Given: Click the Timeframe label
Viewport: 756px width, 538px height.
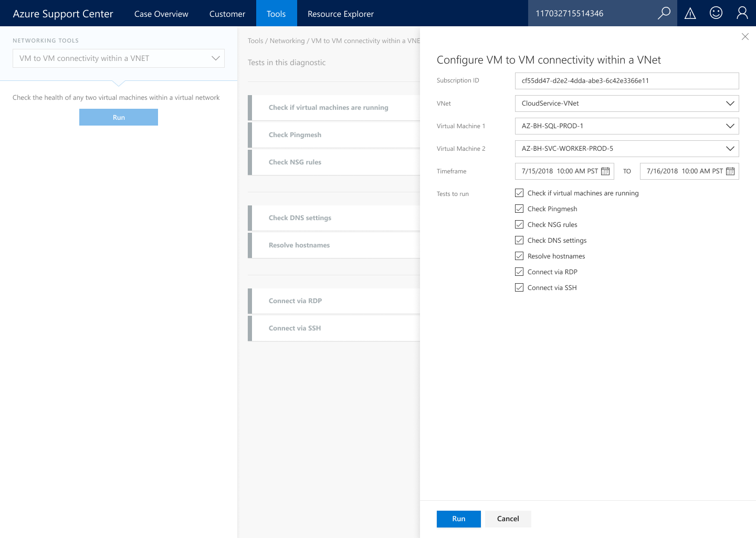Looking at the screenshot, I should (451, 171).
